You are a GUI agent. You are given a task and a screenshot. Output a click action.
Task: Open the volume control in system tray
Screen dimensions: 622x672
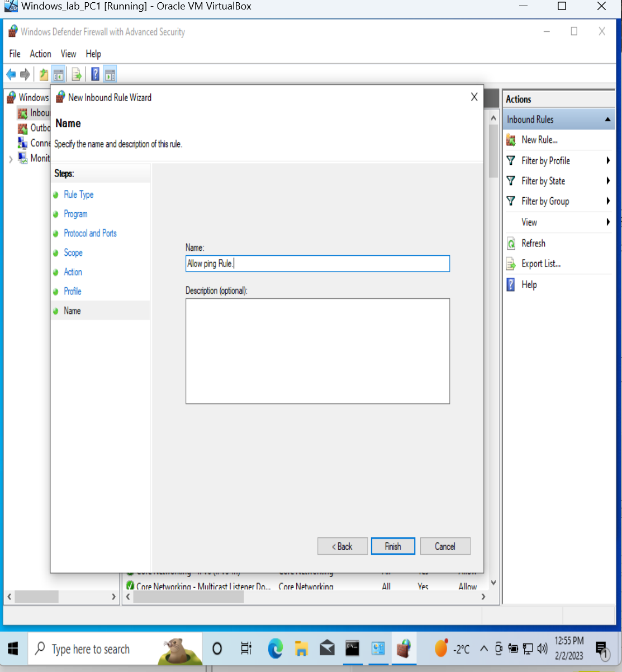point(543,649)
